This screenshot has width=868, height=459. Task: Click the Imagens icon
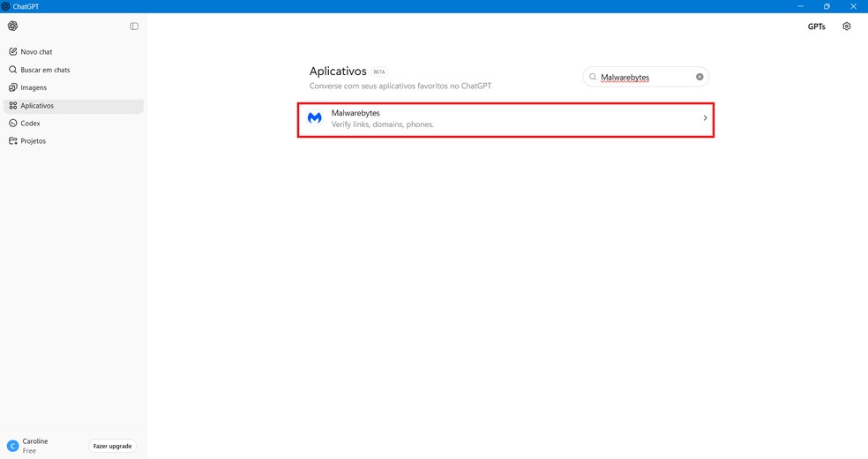pyautogui.click(x=12, y=87)
